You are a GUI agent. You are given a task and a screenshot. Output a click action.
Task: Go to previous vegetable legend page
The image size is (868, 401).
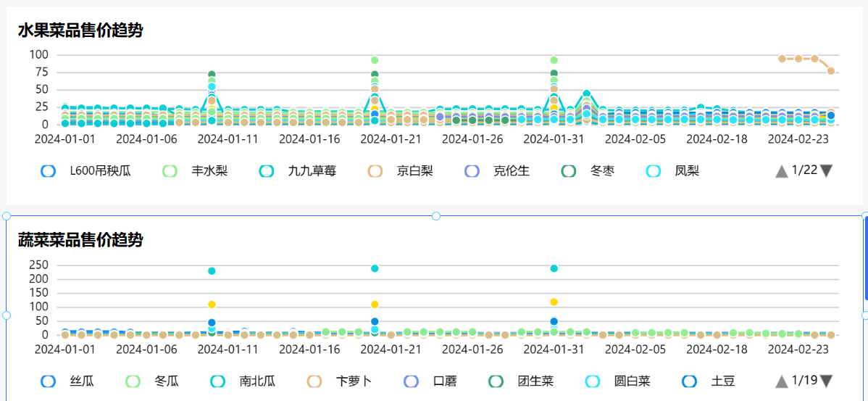click(x=782, y=381)
